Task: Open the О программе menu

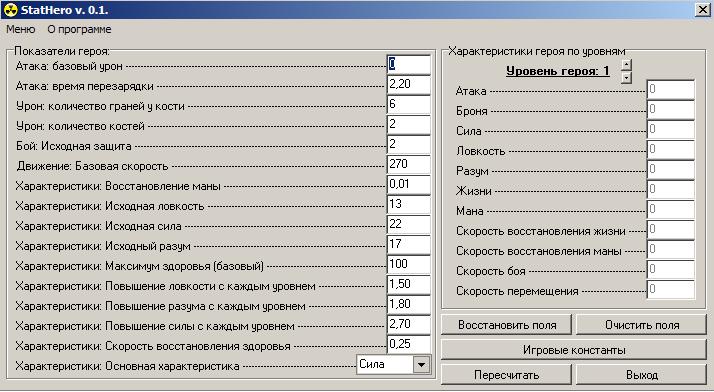Action: click(79, 29)
